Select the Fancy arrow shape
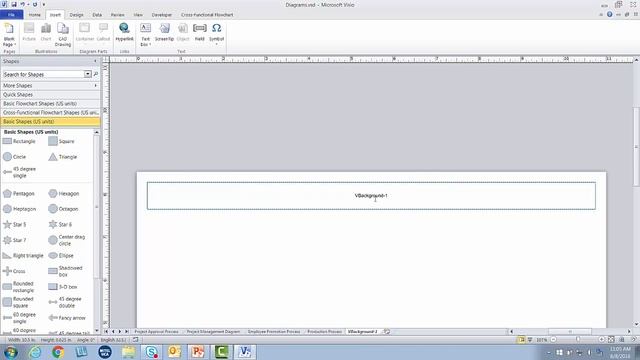The width and height of the screenshot is (640, 360). pos(67,318)
